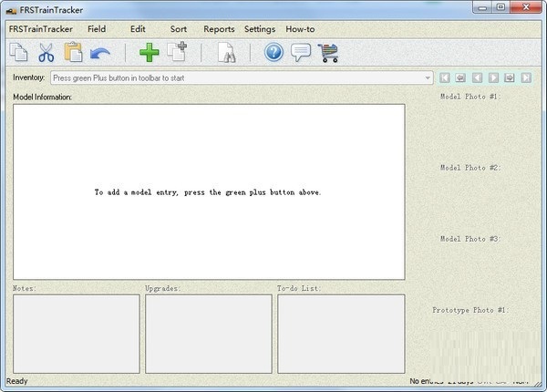
Task: Click the Model Photo #3 label
Action: click(470, 239)
